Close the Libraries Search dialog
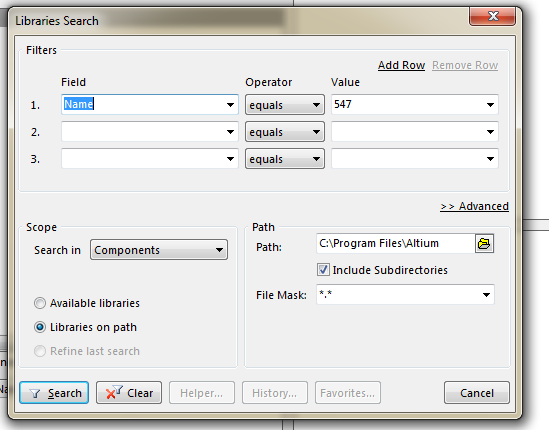 click(x=492, y=16)
